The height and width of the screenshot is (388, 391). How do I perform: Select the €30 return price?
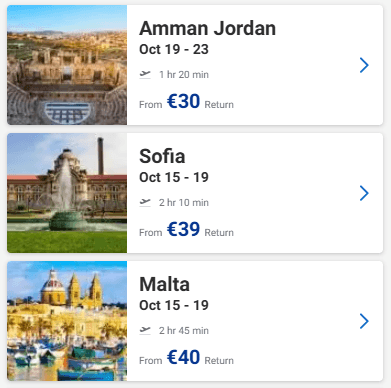pos(184,101)
